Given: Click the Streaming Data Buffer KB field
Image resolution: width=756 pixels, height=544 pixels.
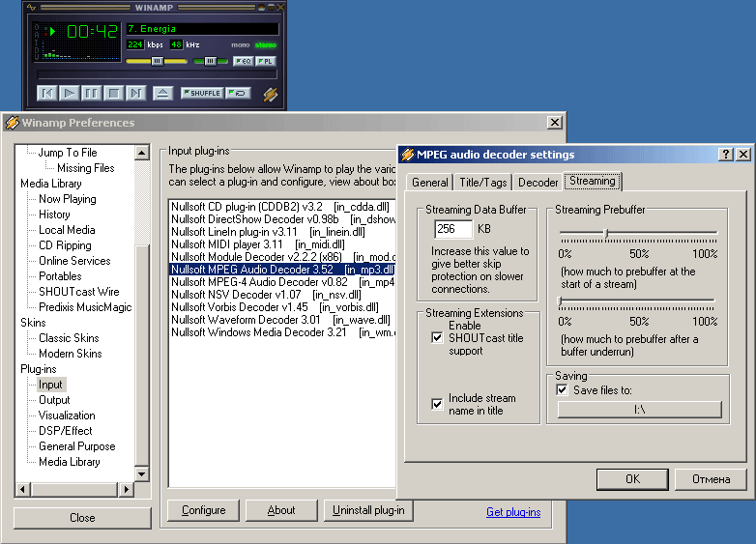Looking at the screenshot, I should [453, 229].
